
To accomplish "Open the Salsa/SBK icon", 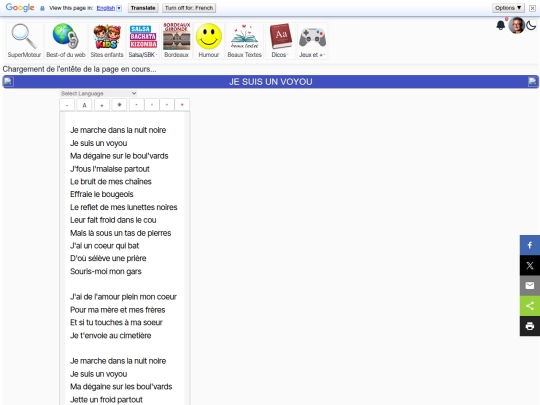I will [143, 37].
